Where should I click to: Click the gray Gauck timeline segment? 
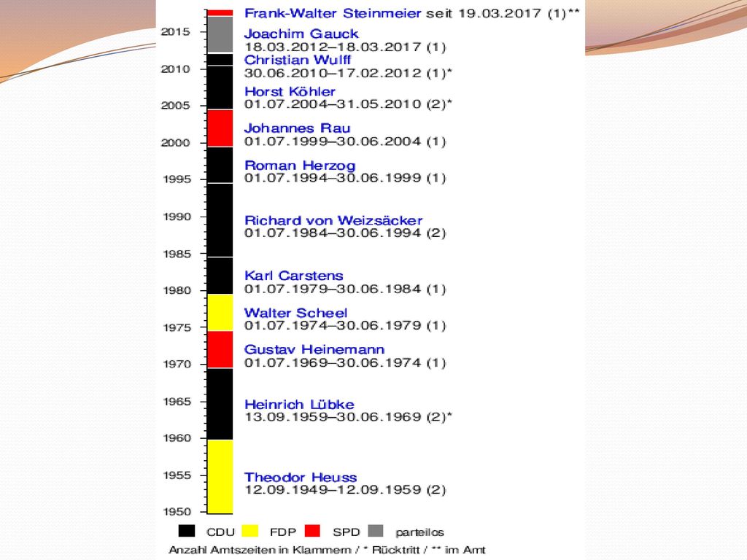tap(220, 34)
